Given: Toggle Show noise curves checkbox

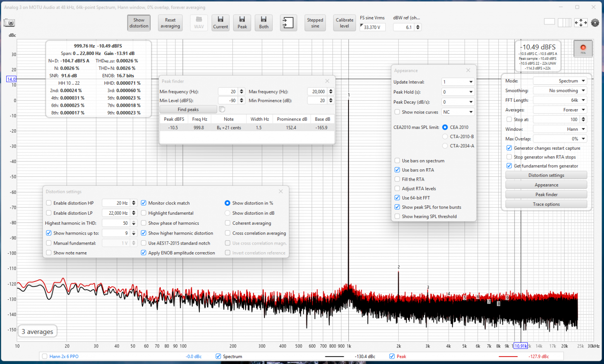Looking at the screenshot, I should (x=397, y=112).
